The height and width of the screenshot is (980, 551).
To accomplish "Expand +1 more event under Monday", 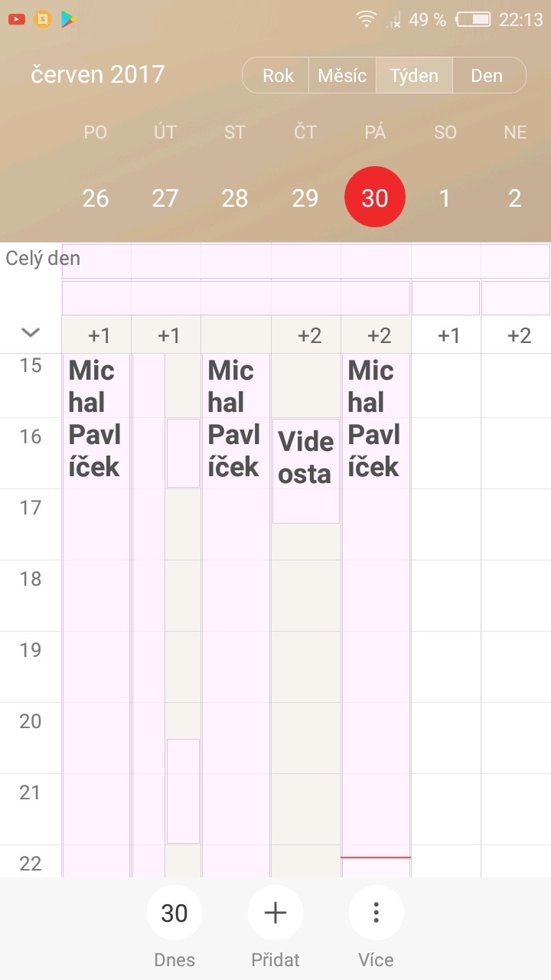I will [99, 335].
